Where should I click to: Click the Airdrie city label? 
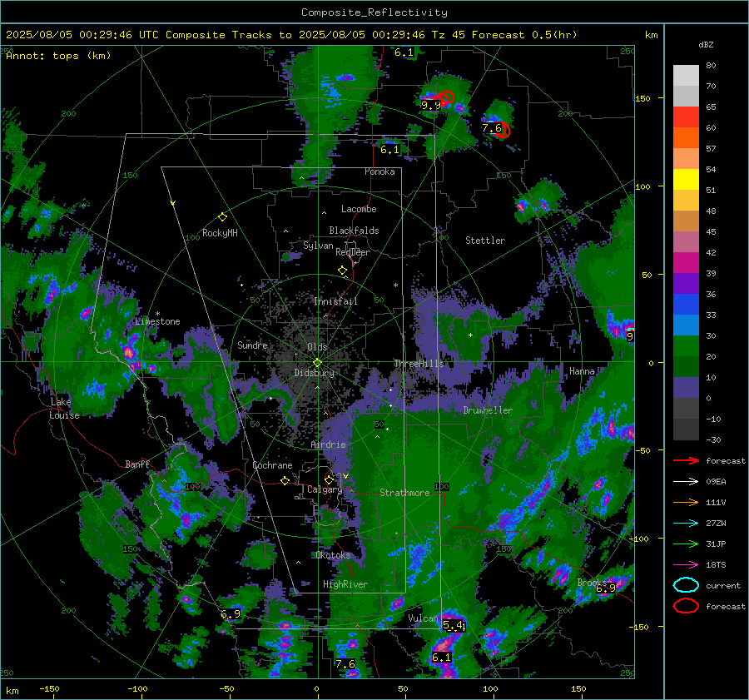(328, 444)
